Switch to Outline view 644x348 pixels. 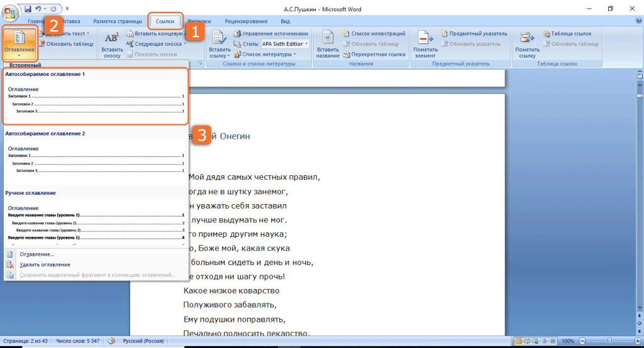(544, 341)
